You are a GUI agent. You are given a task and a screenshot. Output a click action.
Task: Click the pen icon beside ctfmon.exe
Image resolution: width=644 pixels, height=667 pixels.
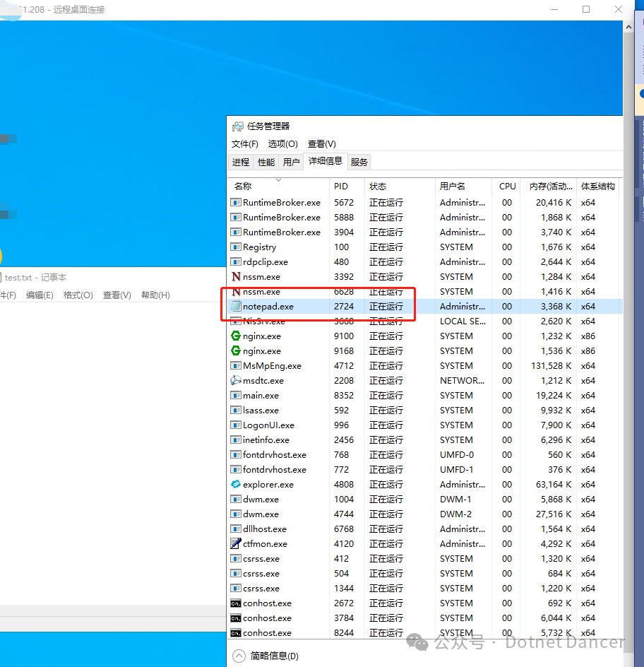point(237,543)
